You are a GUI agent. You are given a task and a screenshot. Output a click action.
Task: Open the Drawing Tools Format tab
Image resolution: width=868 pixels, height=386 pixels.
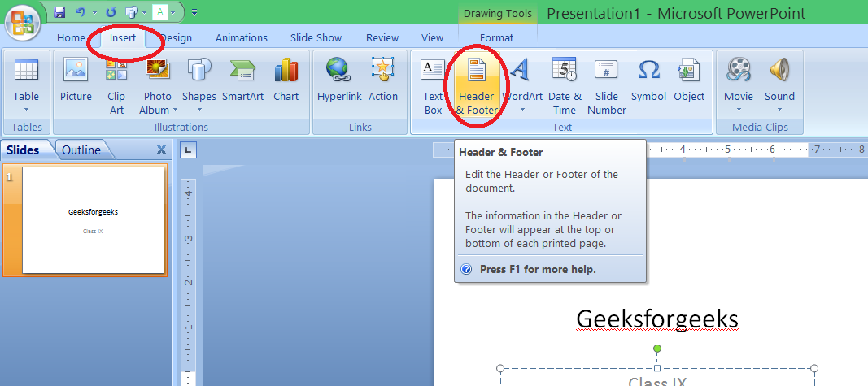coord(496,37)
